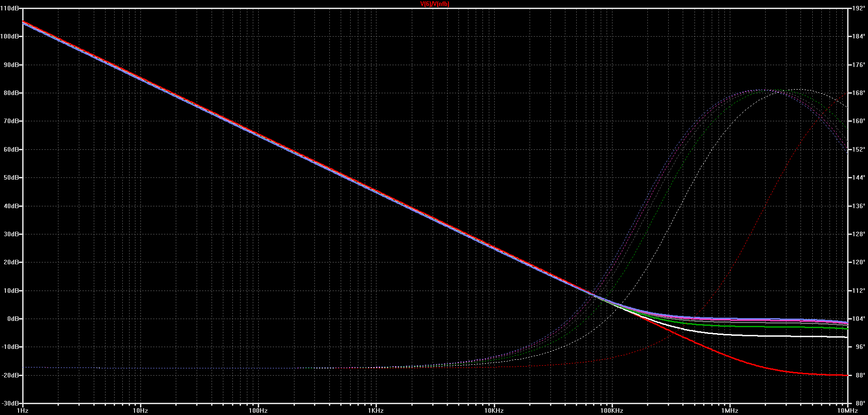Screen dimensions: 868x415
Task: Click the 10MHz frequency axis label
Action: pyautogui.click(x=847, y=410)
